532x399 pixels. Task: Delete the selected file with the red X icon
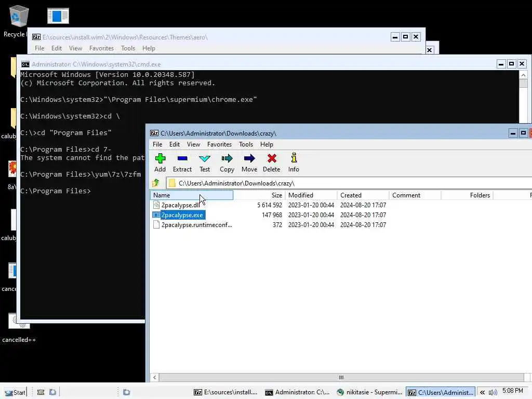pyautogui.click(x=272, y=158)
